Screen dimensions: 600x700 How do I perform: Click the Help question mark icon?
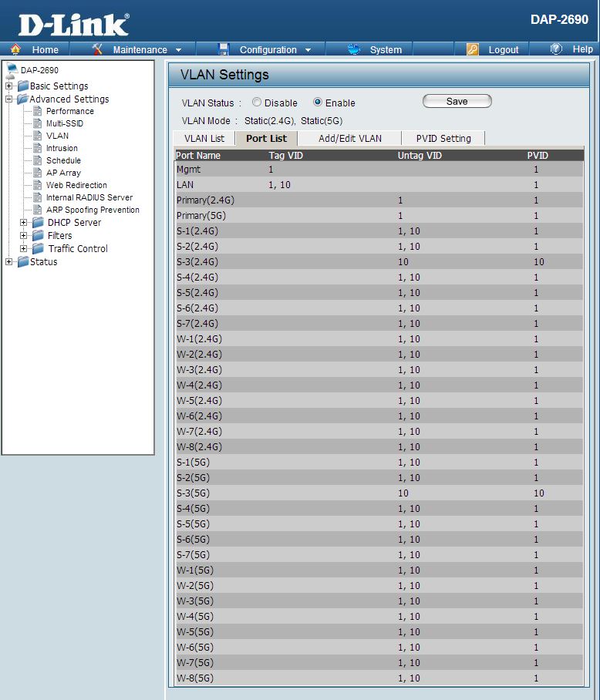pyautogui.click(x=556, y=49)
